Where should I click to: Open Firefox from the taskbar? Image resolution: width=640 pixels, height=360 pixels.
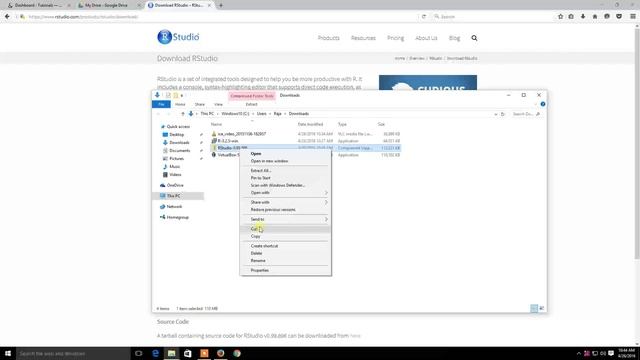tap(220, 353)
